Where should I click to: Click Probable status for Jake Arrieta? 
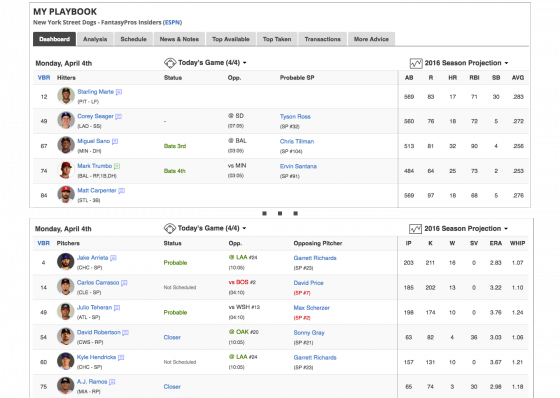click(x=175, y=263)
